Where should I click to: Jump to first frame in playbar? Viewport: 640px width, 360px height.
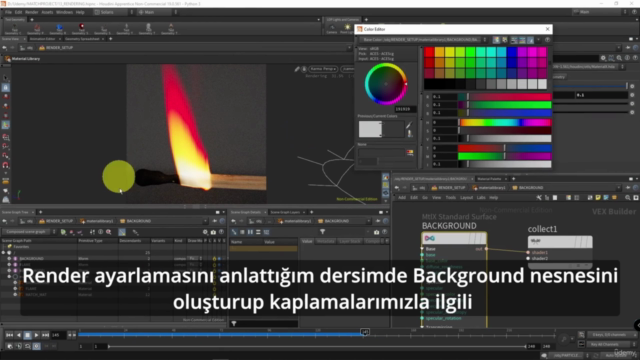click(9, 335)
